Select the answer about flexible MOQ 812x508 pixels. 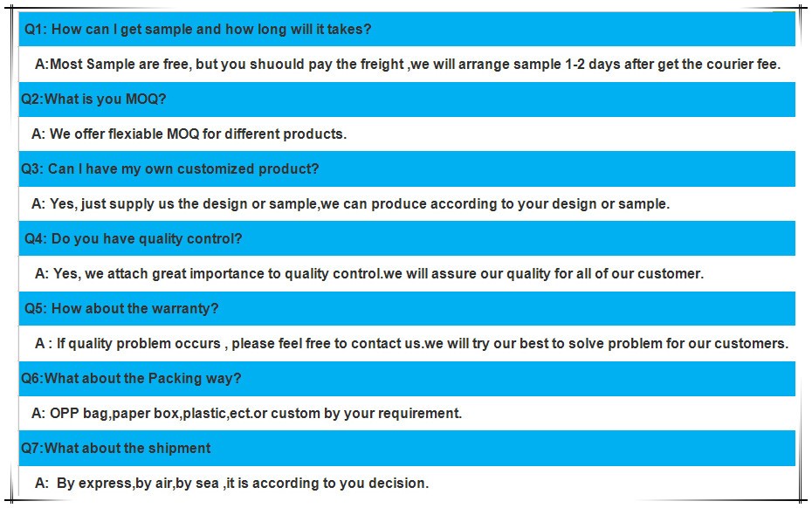(189, 134)
